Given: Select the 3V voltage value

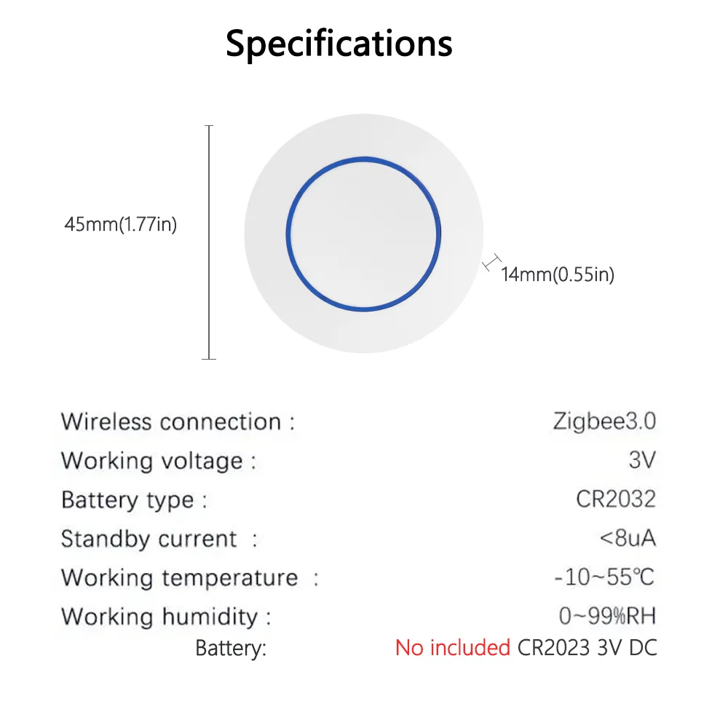Looking at the screenshot, I should click(x=643, y=460).
